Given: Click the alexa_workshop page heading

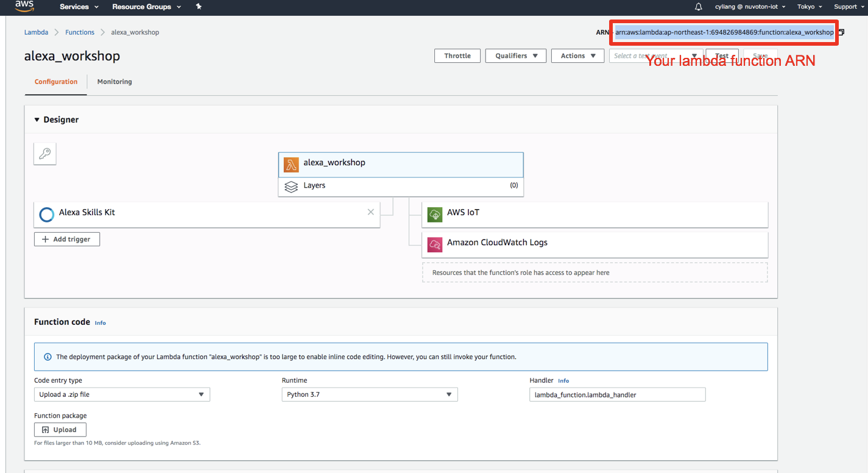Looking at the screenshot, I should click(72, 56).
